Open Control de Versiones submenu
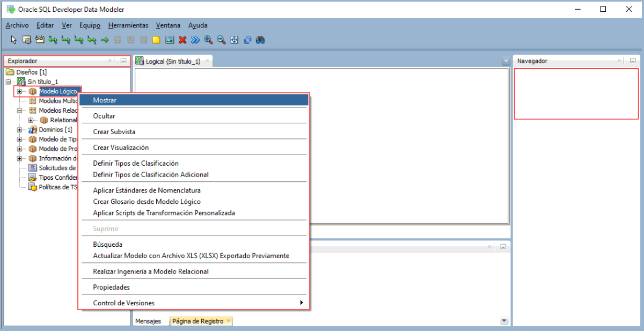Screen dimensions: 644x331 [x=194, y=303]
